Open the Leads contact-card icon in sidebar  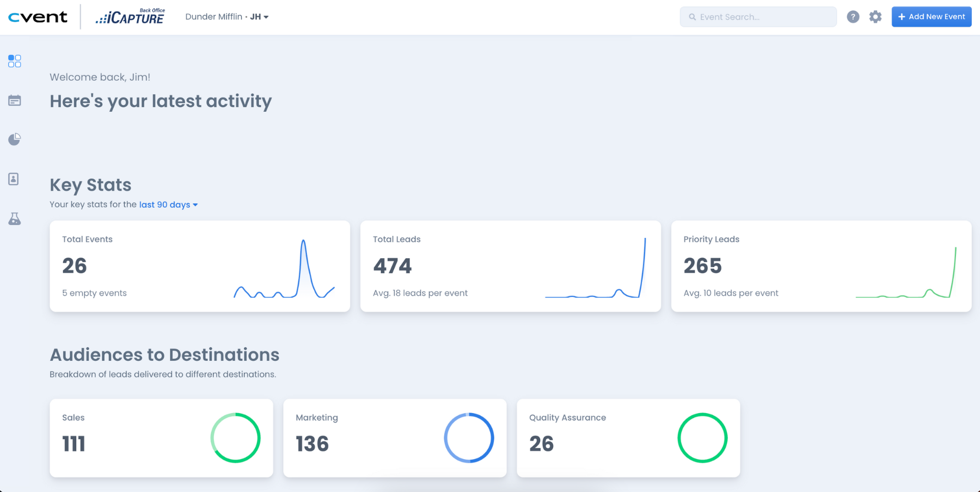[14, 179]
